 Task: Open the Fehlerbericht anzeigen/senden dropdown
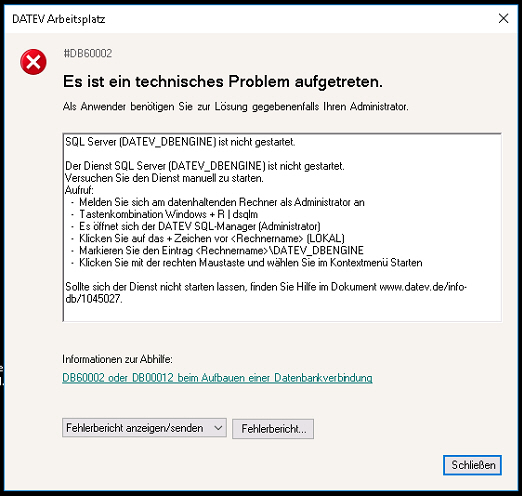tap(144, 428)
